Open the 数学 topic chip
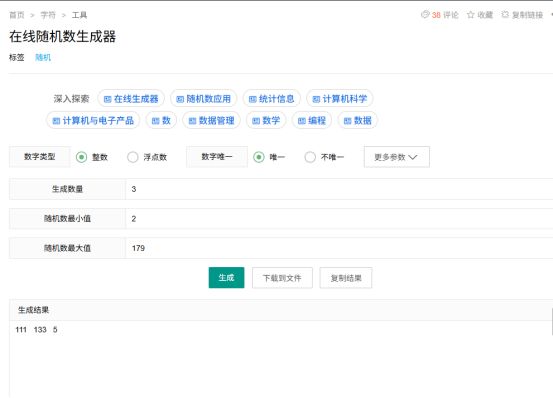The height and width of the screenshot is (398, 553). click(266, 121)
